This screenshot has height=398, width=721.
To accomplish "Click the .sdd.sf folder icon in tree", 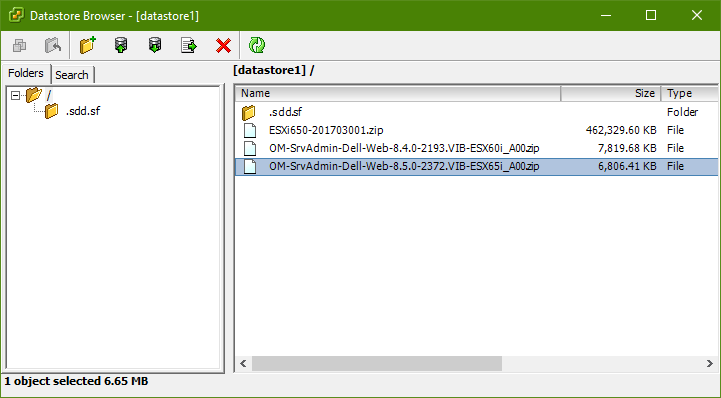I will click(52, 111).
